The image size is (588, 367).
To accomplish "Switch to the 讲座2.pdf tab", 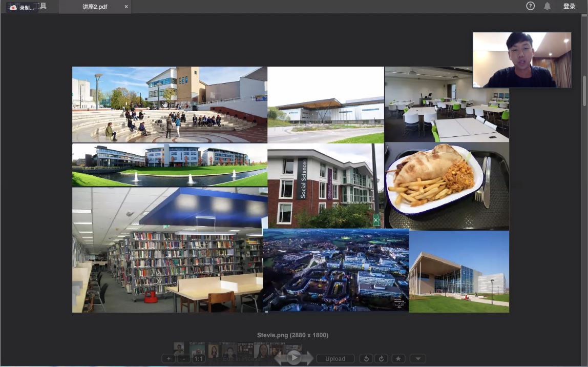I will click(95, 7).
